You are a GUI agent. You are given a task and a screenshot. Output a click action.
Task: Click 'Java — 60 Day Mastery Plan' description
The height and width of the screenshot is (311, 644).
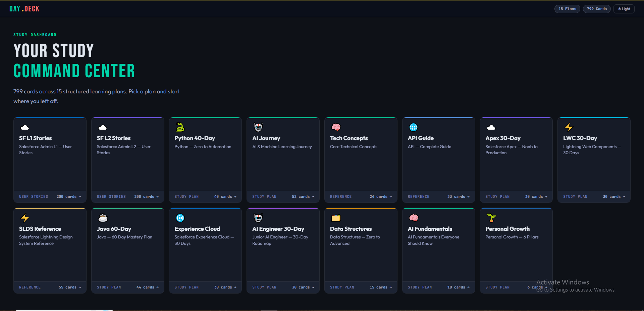pyautogui.click(x=124, y=237)
